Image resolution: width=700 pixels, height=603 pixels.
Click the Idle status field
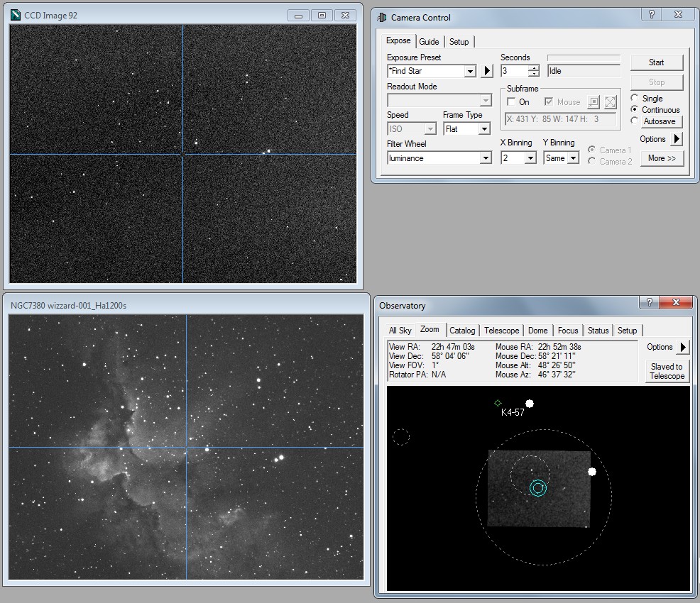pos(584,71)
